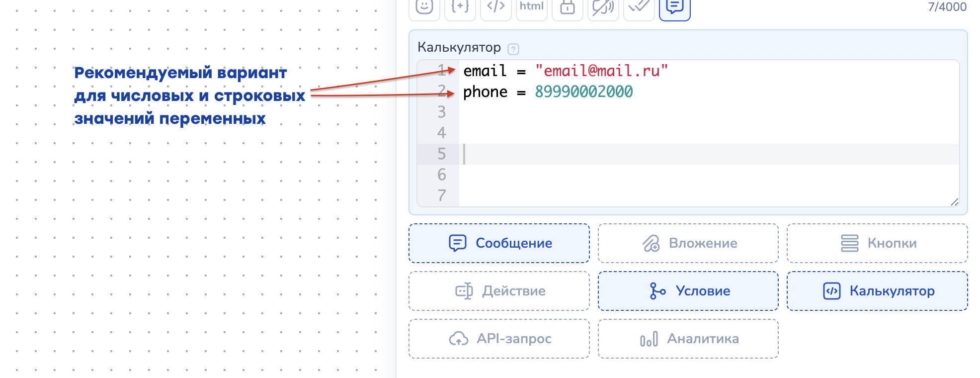Open the emoji picker
980x378 pixels.
[x=424, y=7]
